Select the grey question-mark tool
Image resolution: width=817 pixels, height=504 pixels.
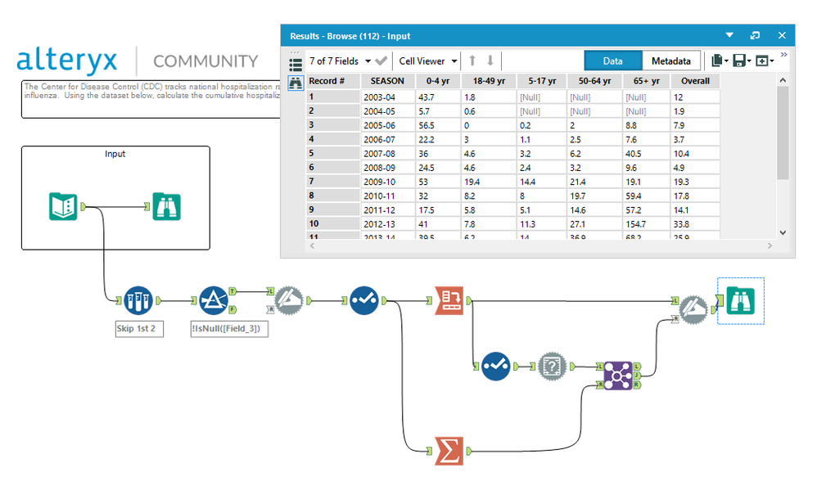coord(553,367)
